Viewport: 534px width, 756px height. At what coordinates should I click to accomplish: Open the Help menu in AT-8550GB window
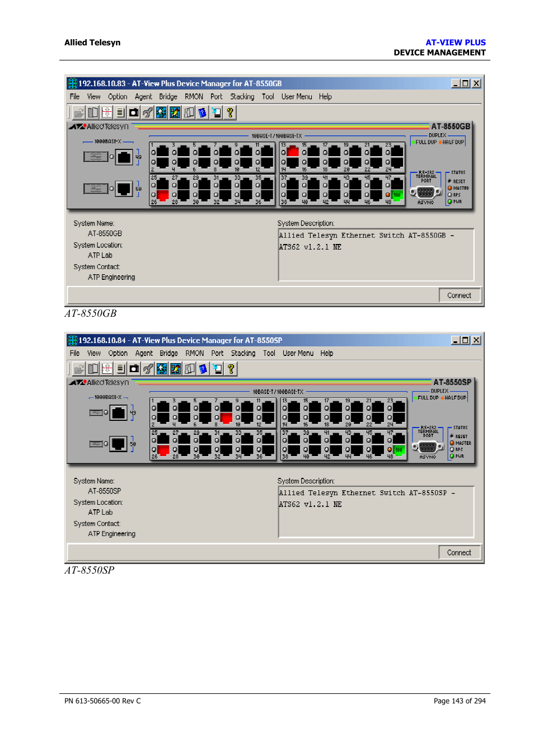(325, 97)
